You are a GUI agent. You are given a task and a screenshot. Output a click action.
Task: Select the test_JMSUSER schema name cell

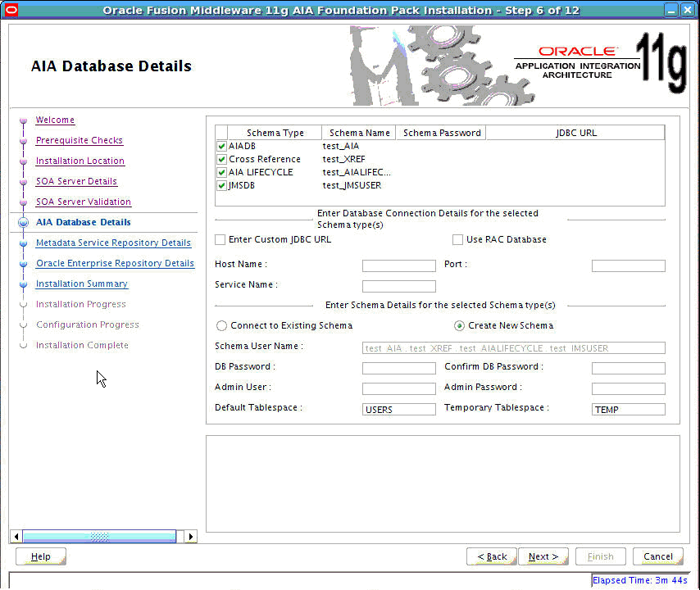click(359, 185)
